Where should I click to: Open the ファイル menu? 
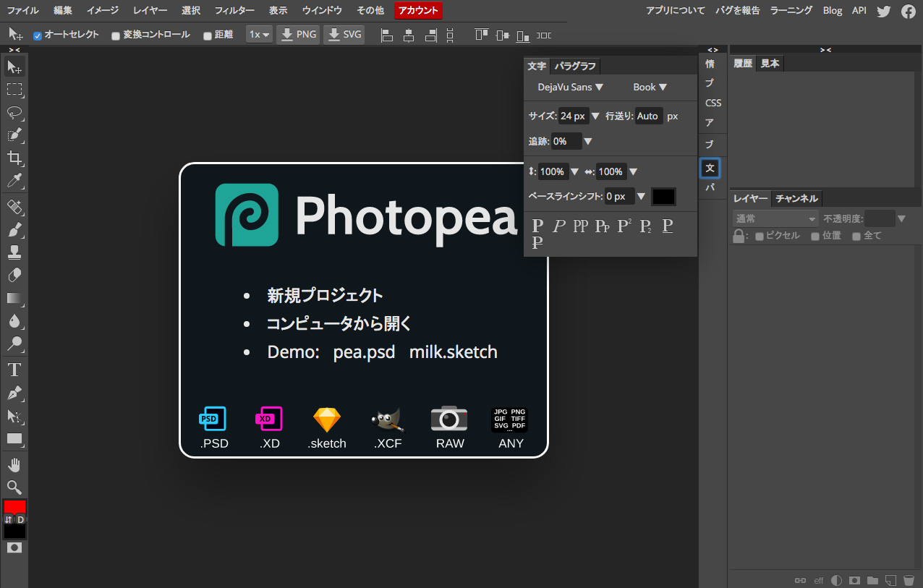pyautogui.click(x=23, y=11)
